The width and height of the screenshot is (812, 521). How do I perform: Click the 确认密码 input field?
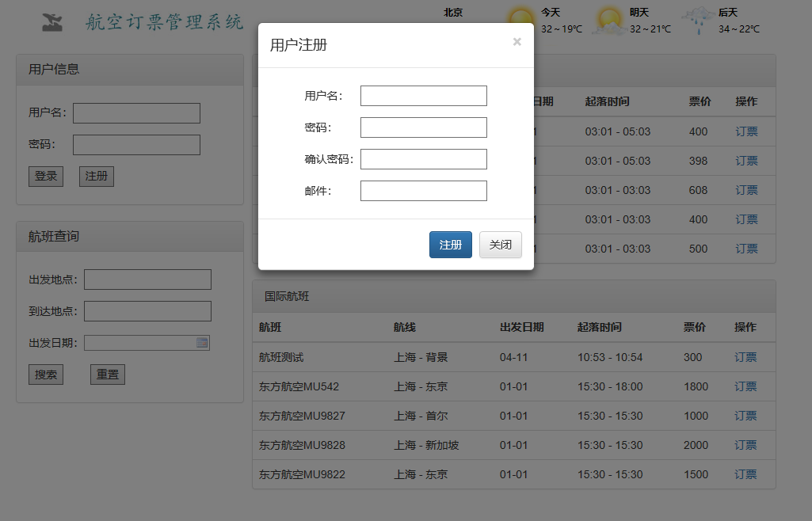pyautogui.click(x=424, y=159)
